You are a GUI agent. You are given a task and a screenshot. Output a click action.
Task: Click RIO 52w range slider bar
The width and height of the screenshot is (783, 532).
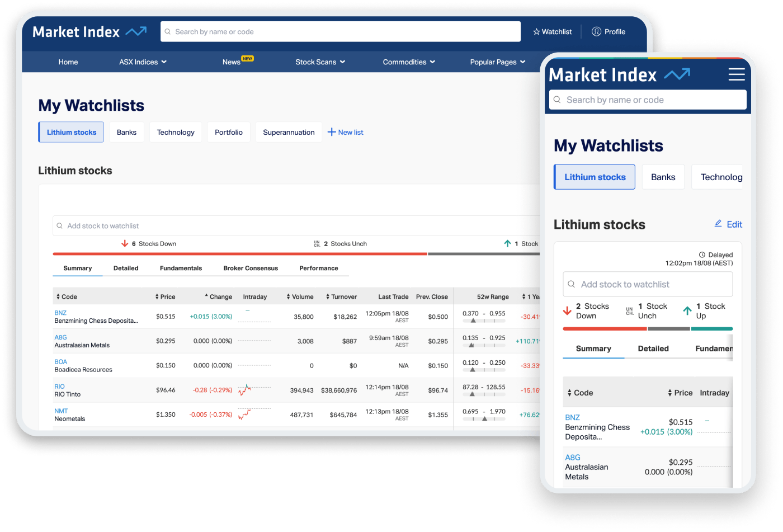click(x=484, y=394)
